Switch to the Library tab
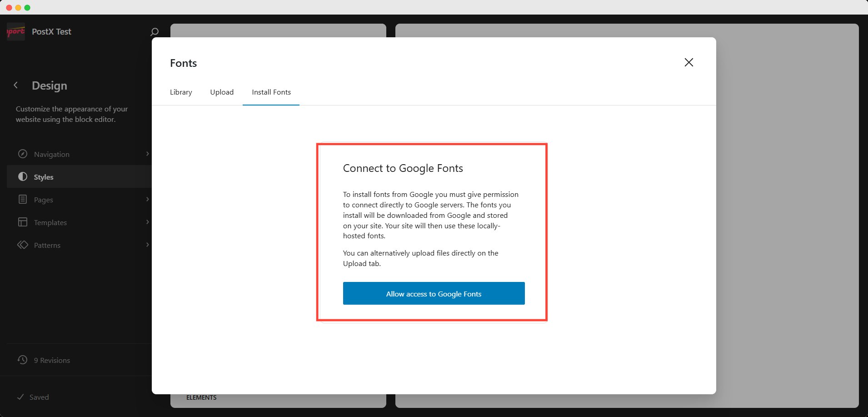This screenshot has height=417, width=868. coord(180,92)
